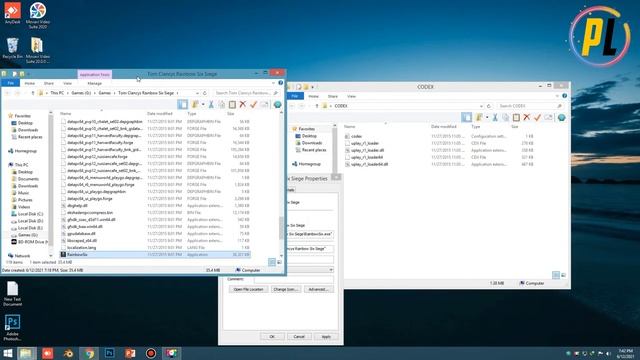Open the AnyDesk desktop shortcut
The width and height of the screenshot is (640, 360).
click(12, 13)
